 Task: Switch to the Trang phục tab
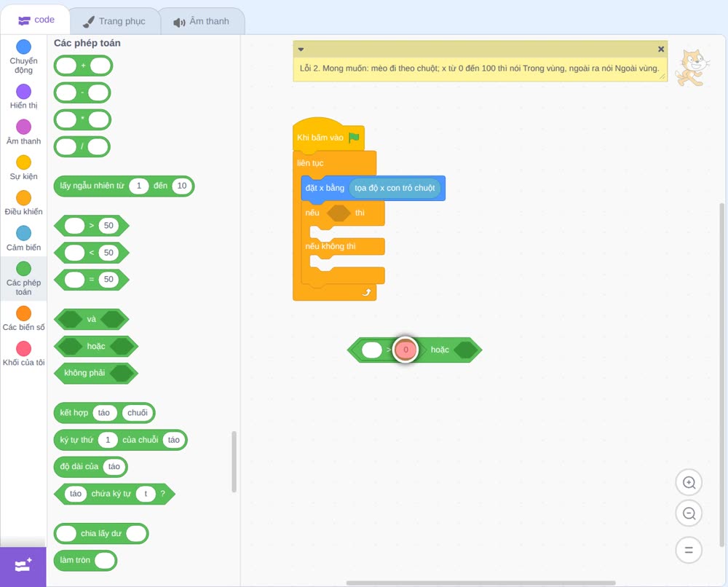(114, 21)
